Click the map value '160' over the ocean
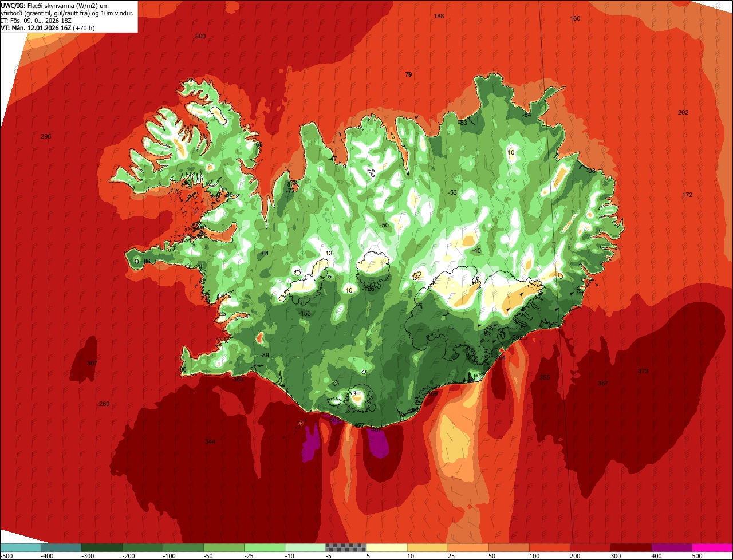 [x=576, y=18]
